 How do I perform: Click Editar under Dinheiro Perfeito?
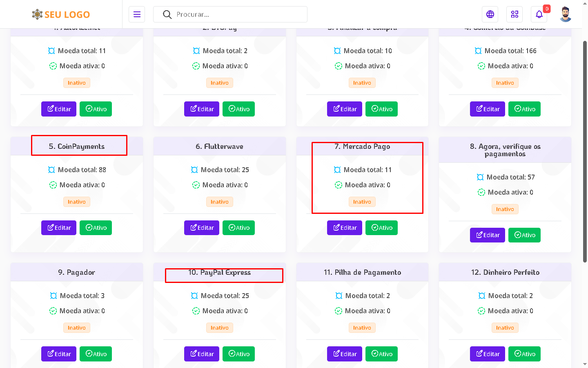tap(488, 354)
